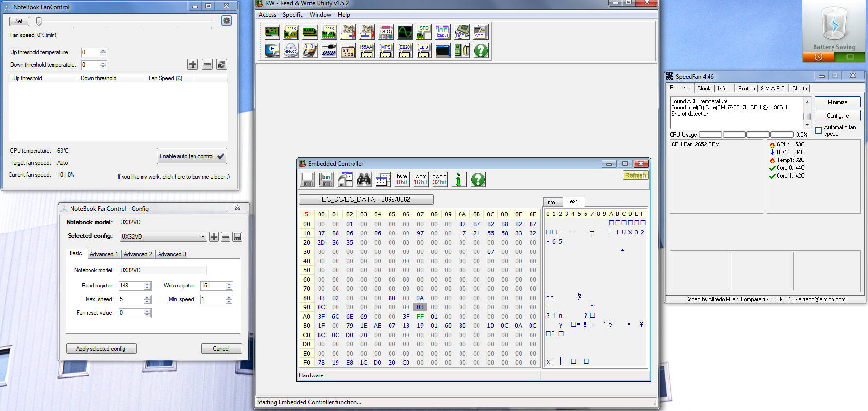This screenshot has width=868, height=411.
Task: Open the PCI index tool icon
Action: pyautogui.click(x=291, y=32)
